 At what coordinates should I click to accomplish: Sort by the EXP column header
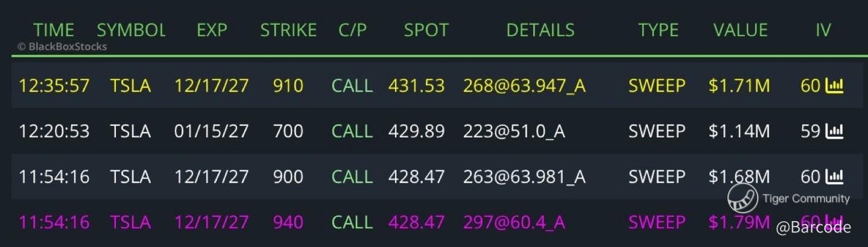(212, 30)
